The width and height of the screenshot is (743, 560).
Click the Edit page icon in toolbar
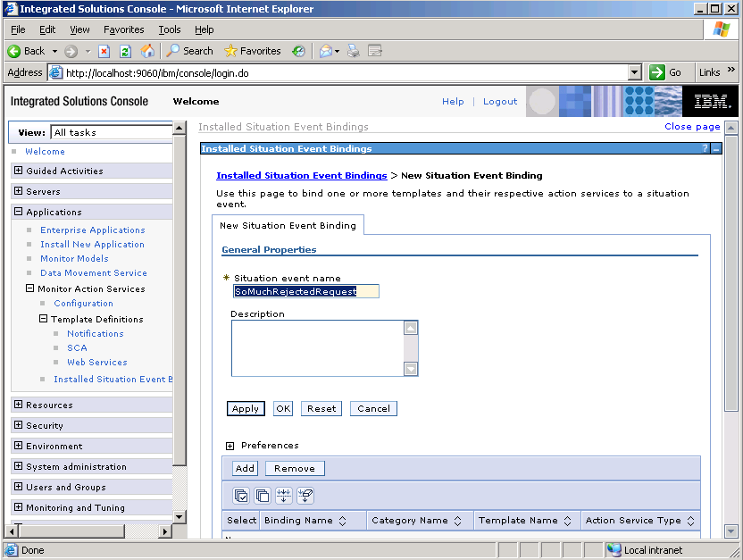tap(375, 51)
